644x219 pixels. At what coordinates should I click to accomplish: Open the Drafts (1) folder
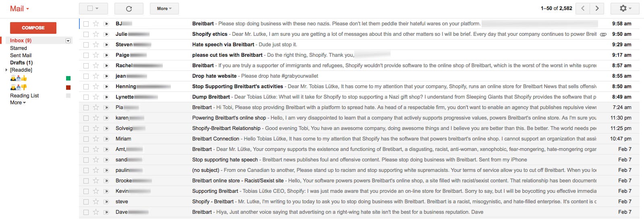tap(21, 62)
